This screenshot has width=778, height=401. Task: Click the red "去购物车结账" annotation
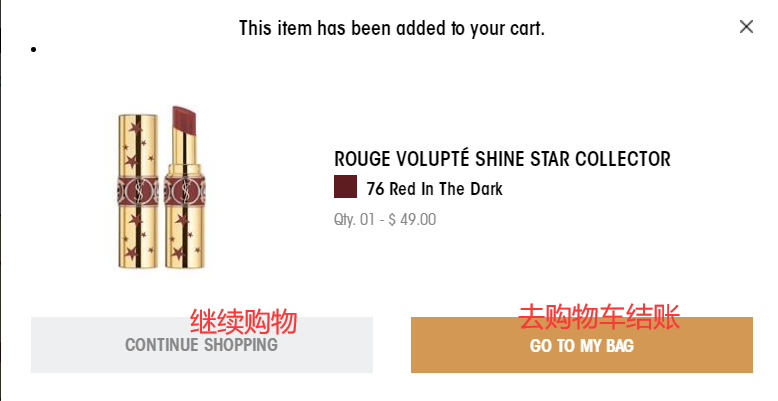click(599, 319)
